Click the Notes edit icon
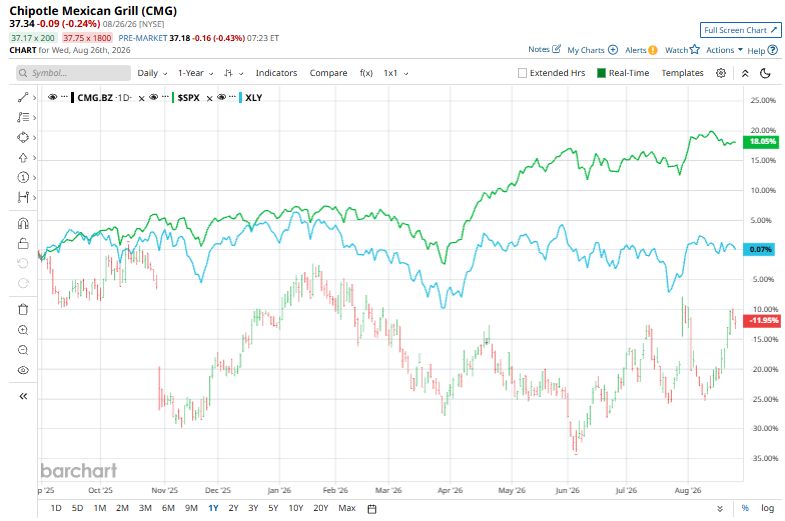 click(556, 49)
